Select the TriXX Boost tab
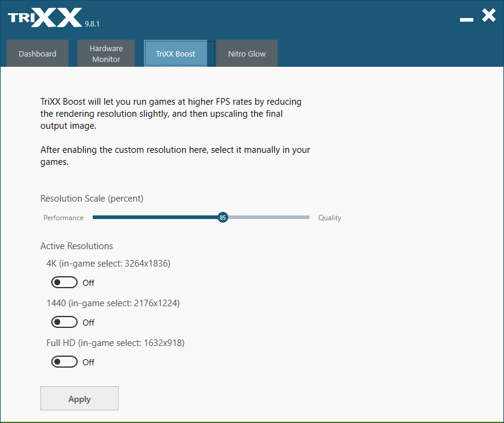504x423 pixels. click(x=175, y=54)
